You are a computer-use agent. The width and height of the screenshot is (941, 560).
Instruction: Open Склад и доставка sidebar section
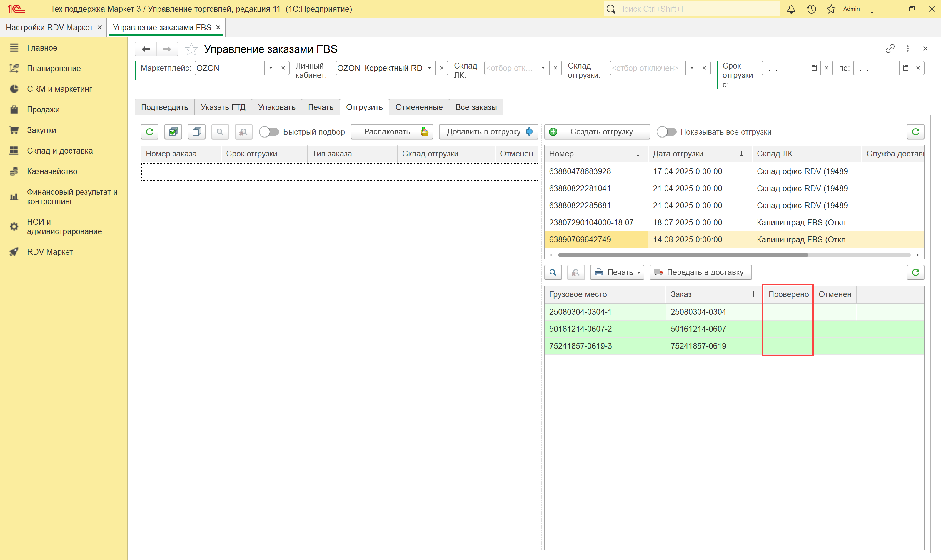tap(60, 151)
